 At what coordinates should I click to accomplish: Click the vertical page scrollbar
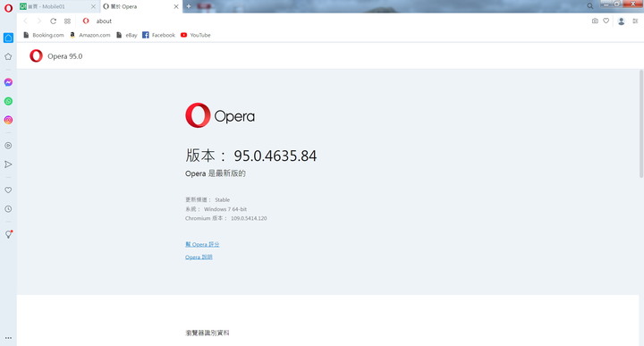pos(640,123)
